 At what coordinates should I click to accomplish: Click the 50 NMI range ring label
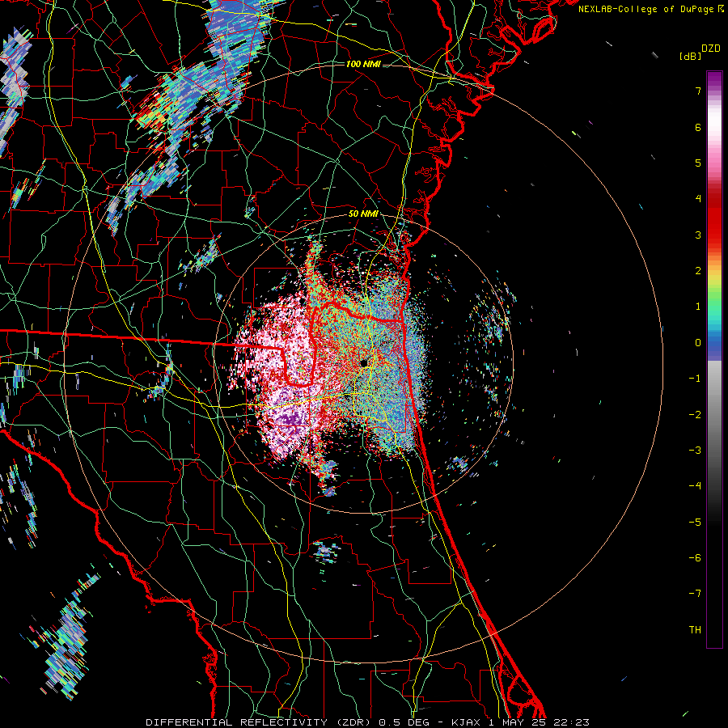pyautogui.click(x=363, y=214)
